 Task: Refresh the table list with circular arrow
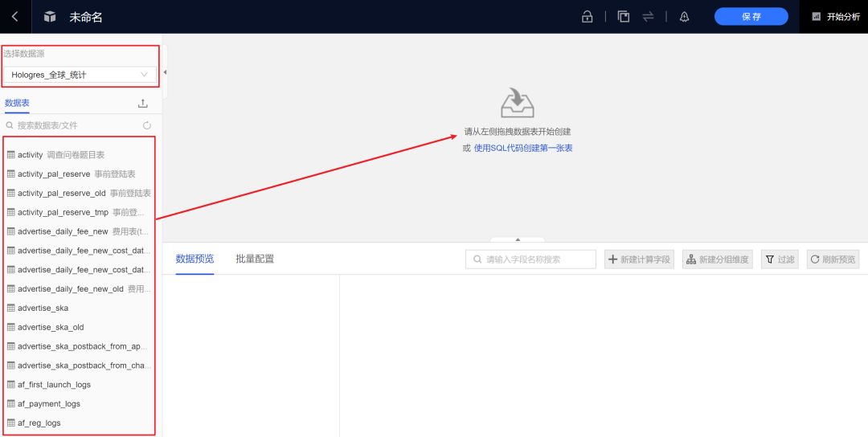147,125
